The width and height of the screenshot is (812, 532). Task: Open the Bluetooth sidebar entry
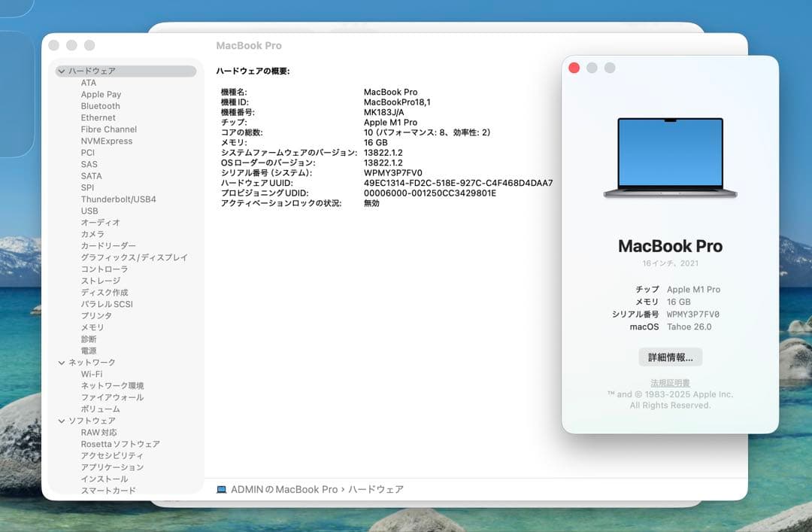click(x=101, y=106)
